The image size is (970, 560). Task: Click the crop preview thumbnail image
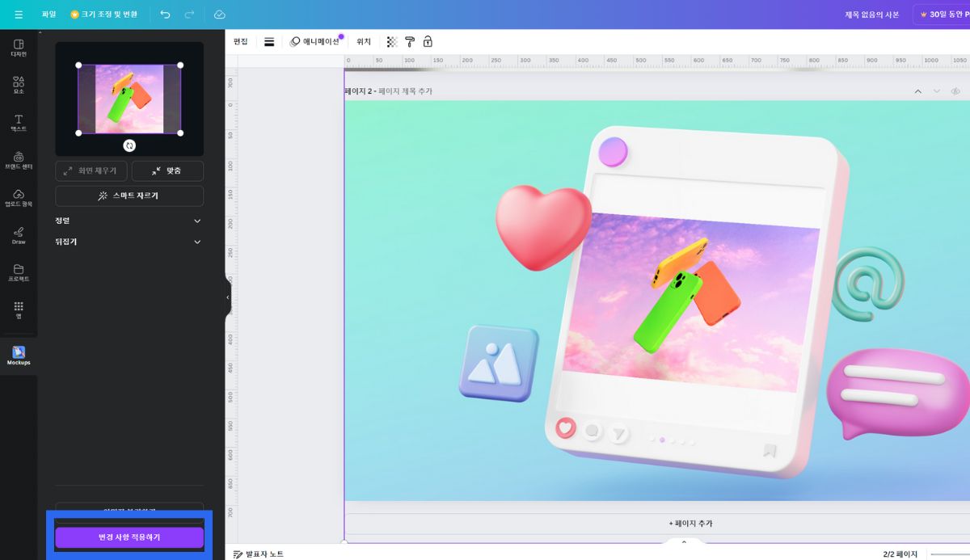(129, 99)
